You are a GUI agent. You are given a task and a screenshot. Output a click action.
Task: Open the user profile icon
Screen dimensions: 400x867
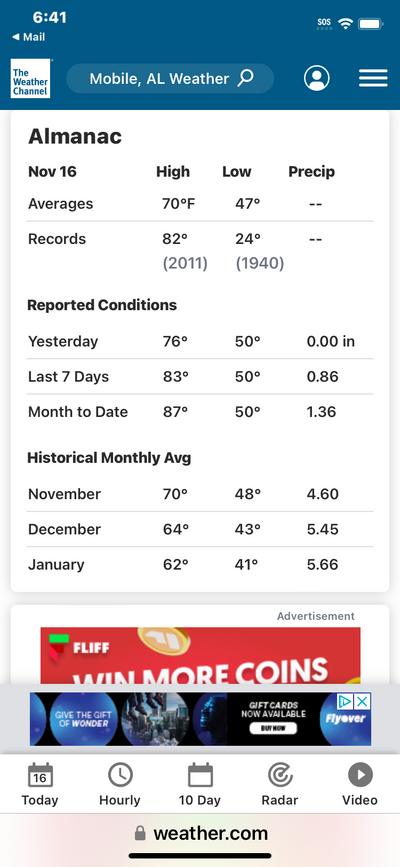(x=316, y=78)
